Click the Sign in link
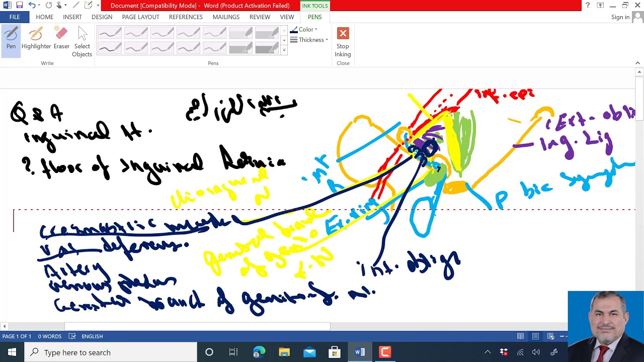This screenshot has height=362, width=644. pyautogui.click(x=620, y=17)
